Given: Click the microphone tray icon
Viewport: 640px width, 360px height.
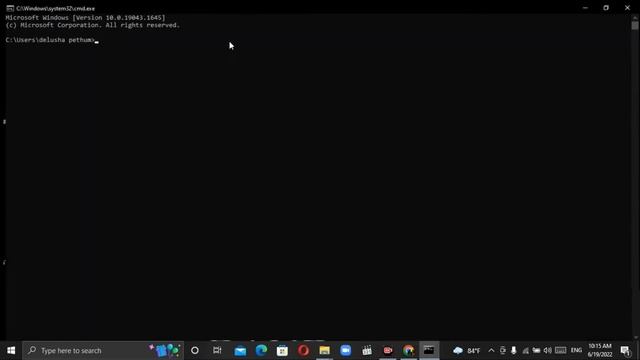Looking at the screenshot, I should [514, 351].
